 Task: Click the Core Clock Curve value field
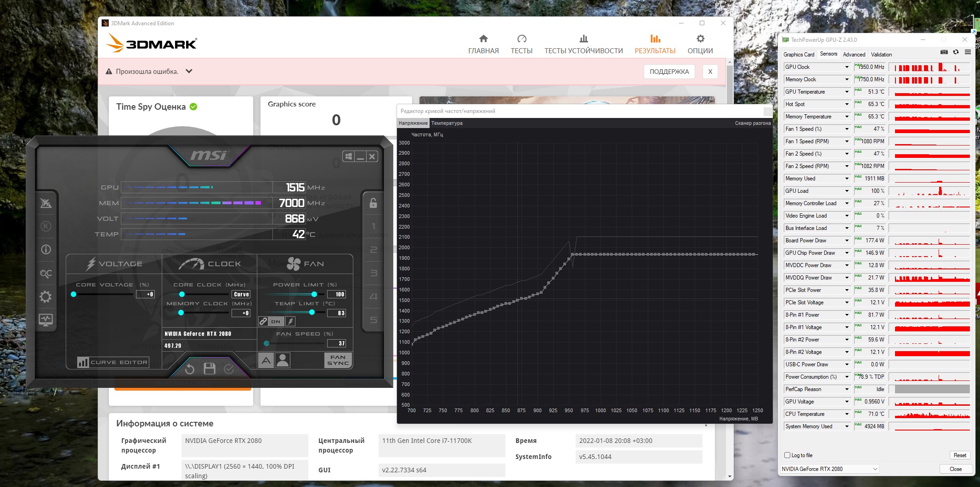pyautogui.click(x=241, y=294)
